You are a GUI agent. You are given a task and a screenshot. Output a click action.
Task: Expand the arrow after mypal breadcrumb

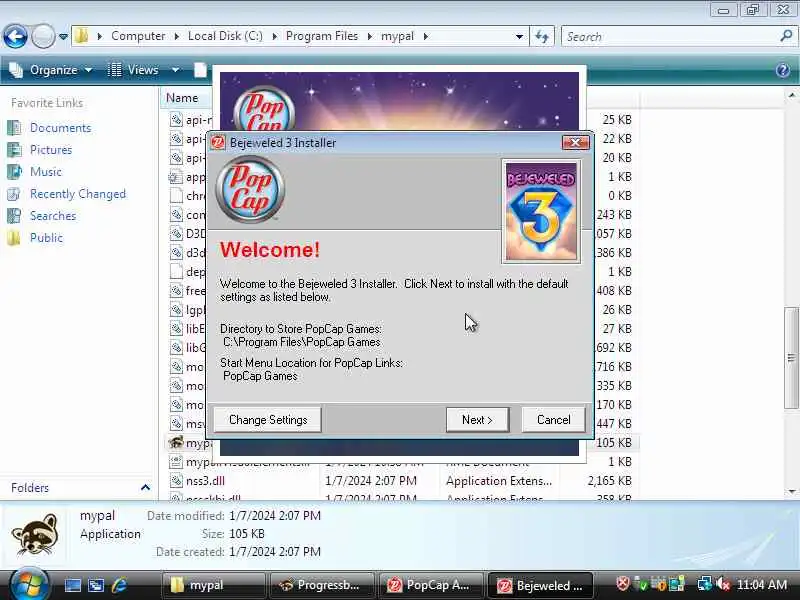pyautogui.click(x=426, y=36)
